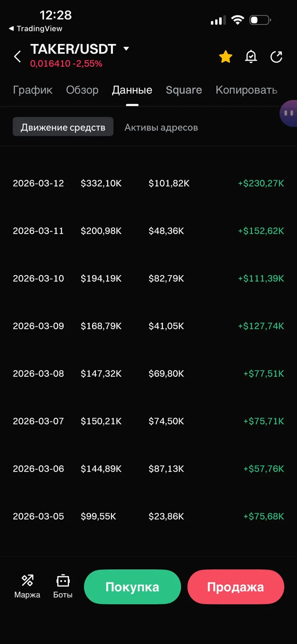
Task: Open the price alert bell icon
Action: (251, 57)
